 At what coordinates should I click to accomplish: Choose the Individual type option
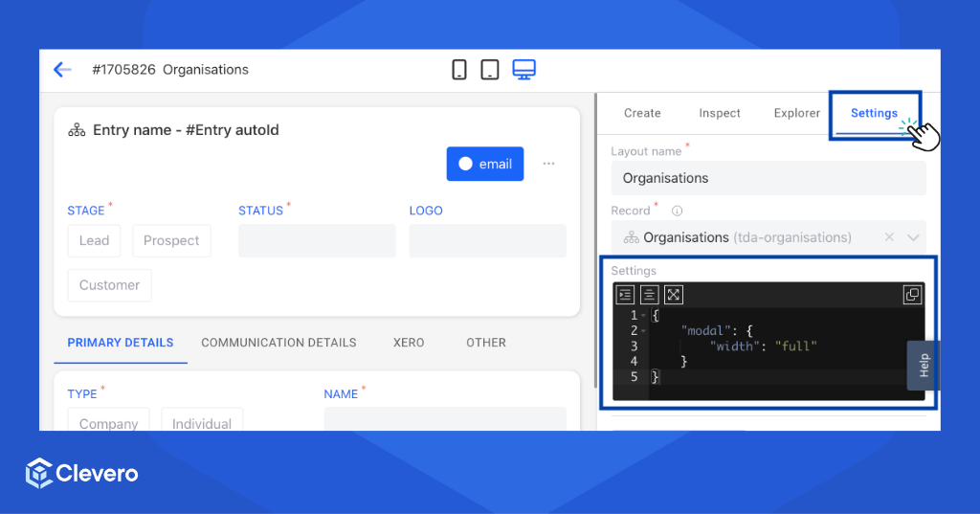(202, 420)
